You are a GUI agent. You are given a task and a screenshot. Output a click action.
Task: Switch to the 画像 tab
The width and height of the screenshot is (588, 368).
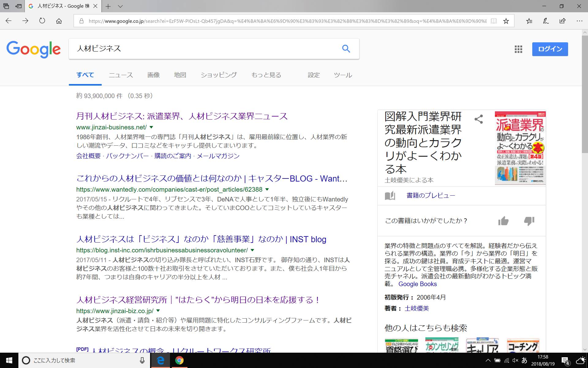click(x=153, y=75)
